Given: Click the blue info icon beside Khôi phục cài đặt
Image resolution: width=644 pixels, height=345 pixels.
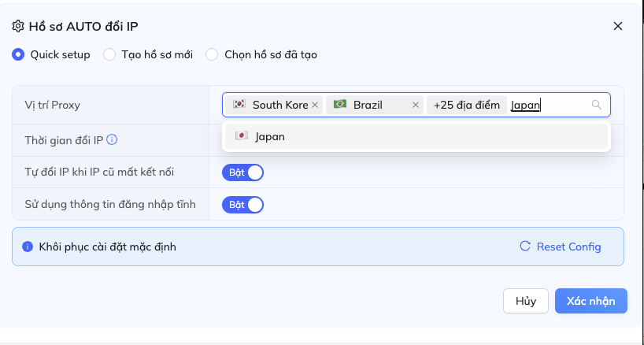Looking at the screenshot, I should click(x=28, y=247).
